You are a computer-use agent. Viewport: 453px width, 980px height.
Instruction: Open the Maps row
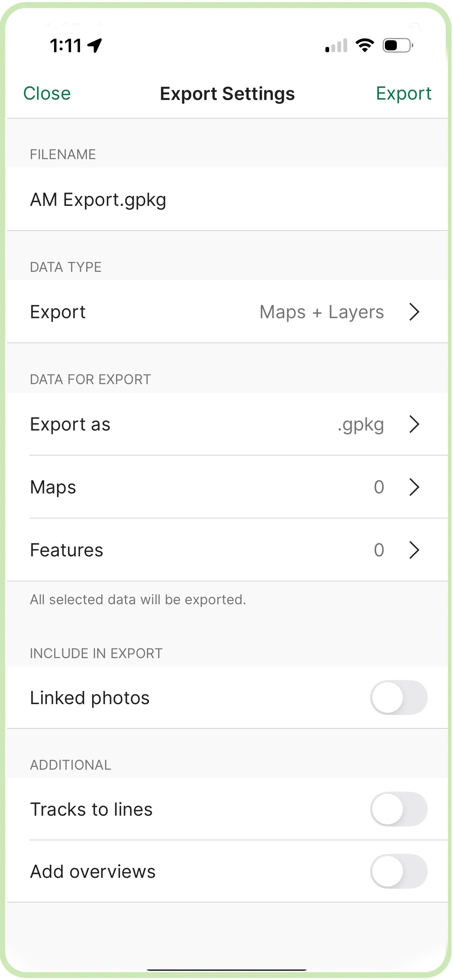point(53,487)
